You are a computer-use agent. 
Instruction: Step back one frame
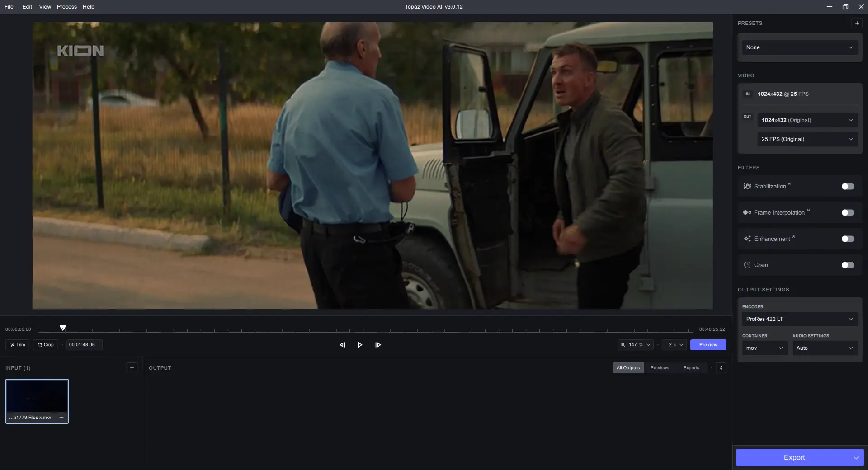[x=342, y=345]
